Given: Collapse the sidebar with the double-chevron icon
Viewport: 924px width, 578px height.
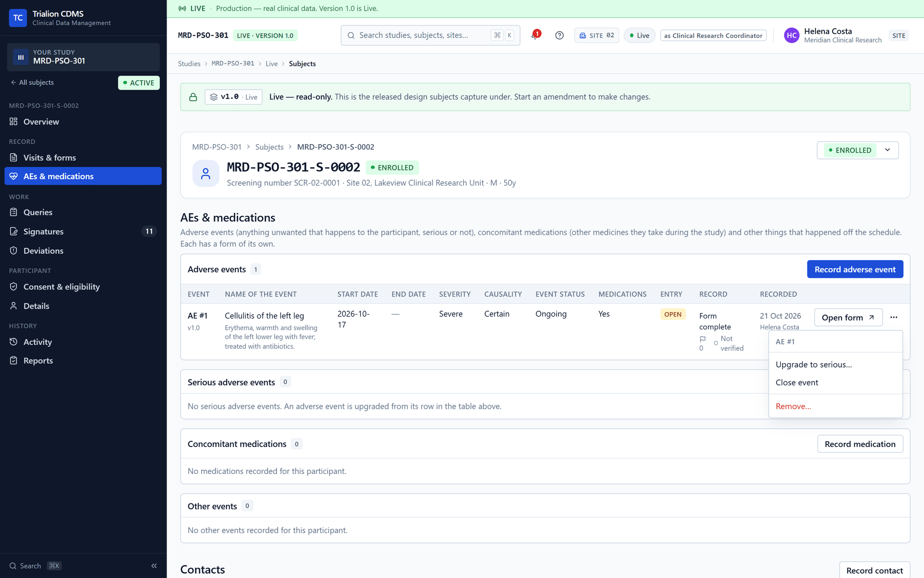Looking at the screenshot, I should tap(154, 566).
